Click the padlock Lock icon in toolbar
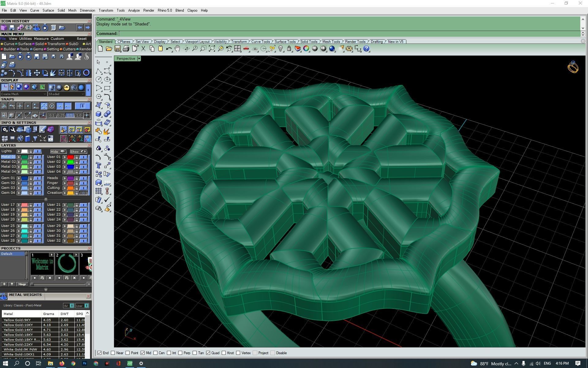Image resolution: width=588 pixels, height=368 pixels. pos(289,48)
